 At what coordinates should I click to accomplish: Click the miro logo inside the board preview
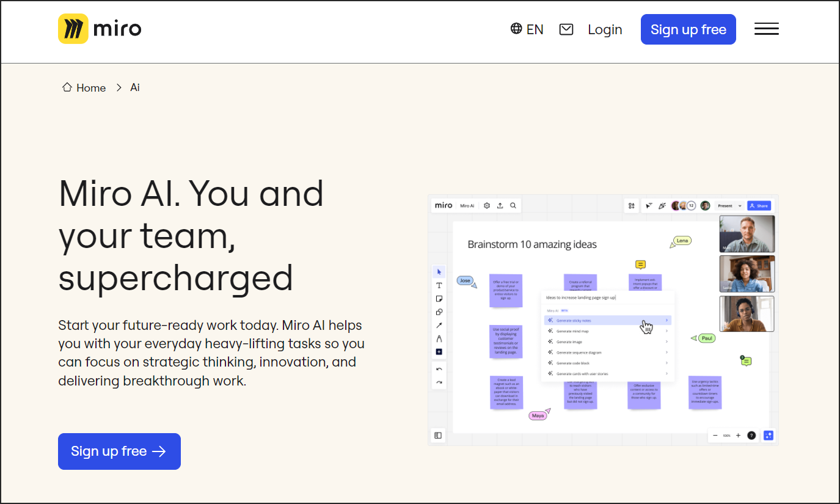coord(444,205)
